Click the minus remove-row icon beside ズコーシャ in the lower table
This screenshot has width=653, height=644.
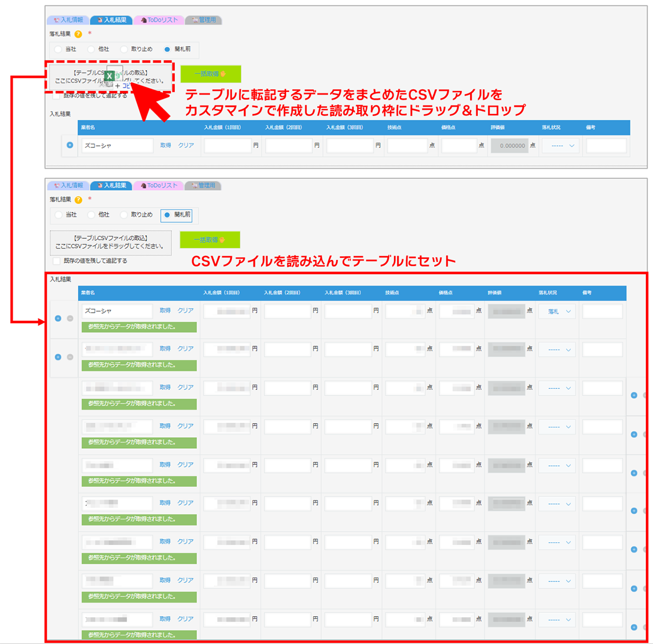(x=70, y=318)
